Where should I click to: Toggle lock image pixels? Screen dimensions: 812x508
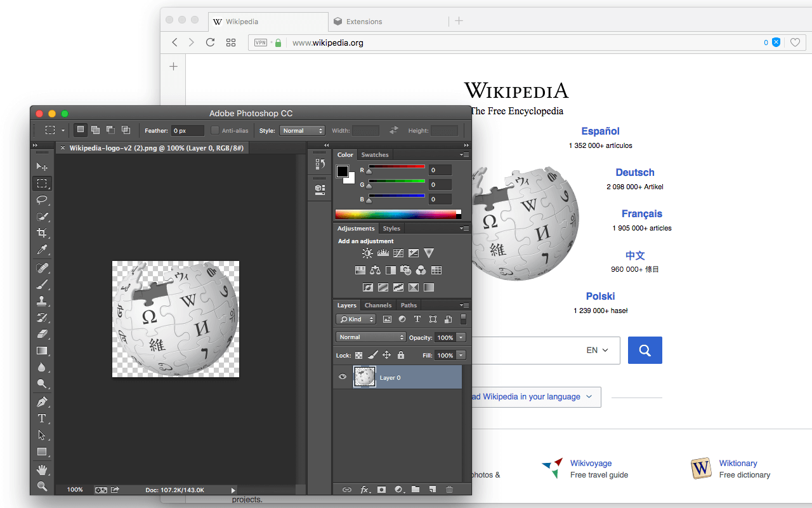pyautogui.click(x=373, y=355)
